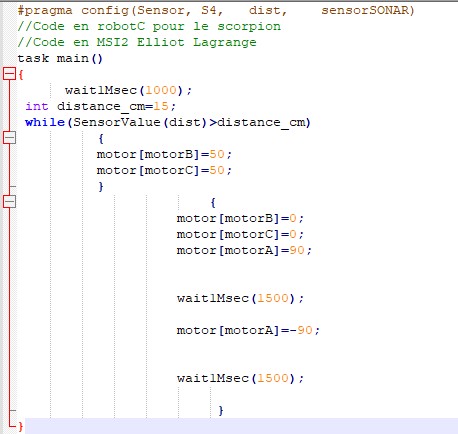Place cursor on task main()
The height and width of the screenshot is (434, 458).
(60, 58)
